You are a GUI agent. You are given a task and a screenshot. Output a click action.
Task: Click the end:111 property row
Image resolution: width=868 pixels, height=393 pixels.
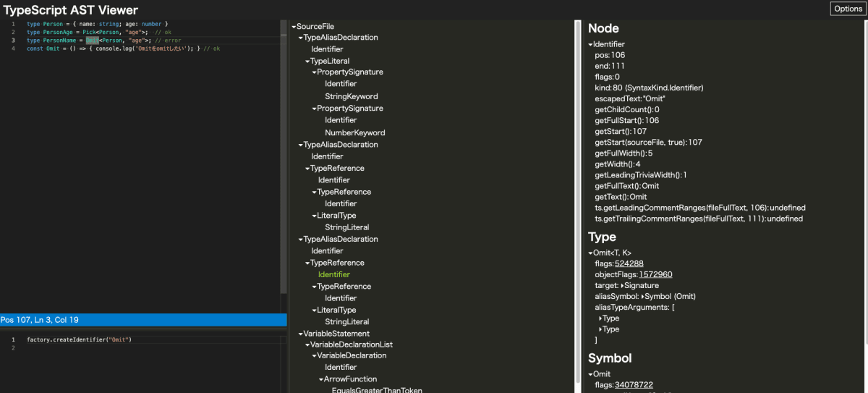610,66
